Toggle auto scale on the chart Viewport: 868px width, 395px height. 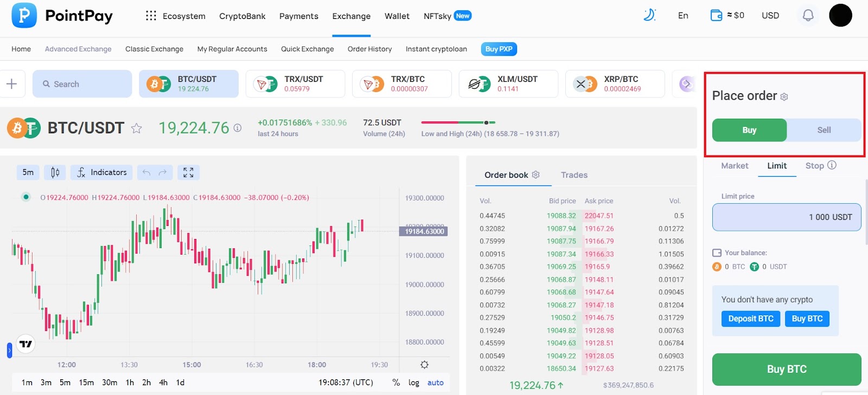coord(436,383)
